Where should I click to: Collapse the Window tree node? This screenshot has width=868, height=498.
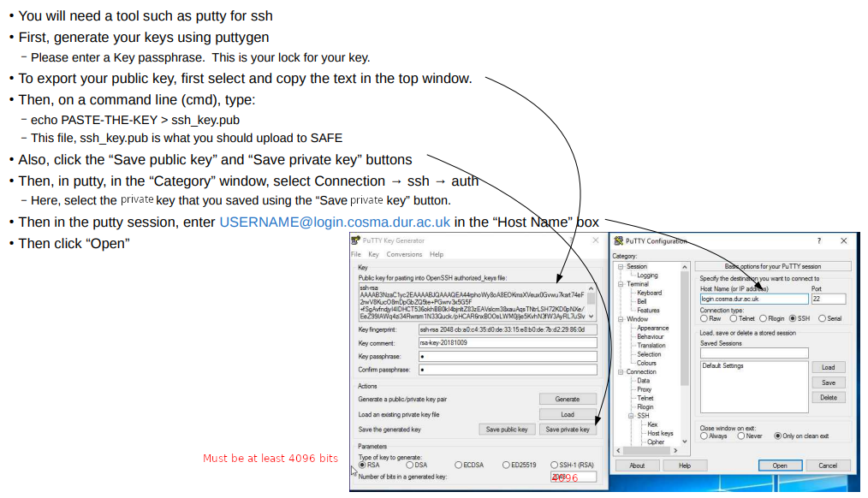(621, 319)
